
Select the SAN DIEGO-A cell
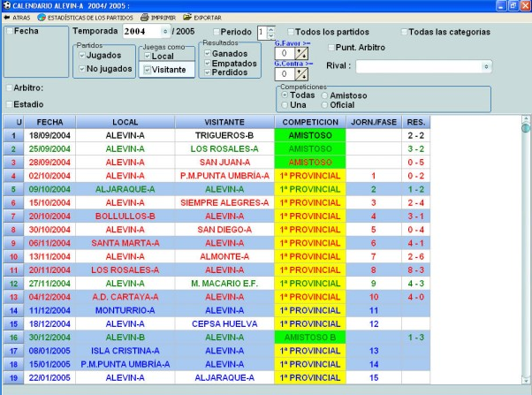224,230
